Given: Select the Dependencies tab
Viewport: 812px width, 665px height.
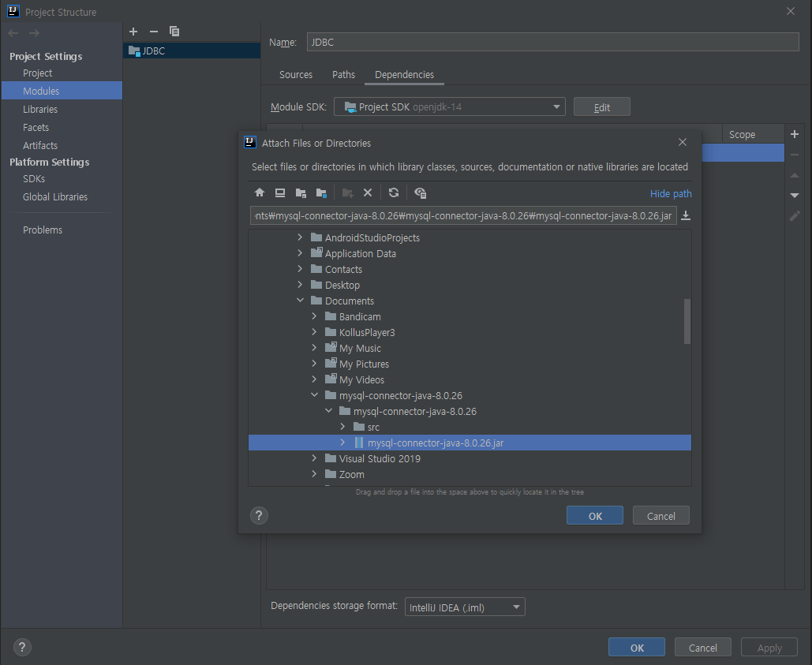Looking at the screenshot, I should (x=404, y=74).
